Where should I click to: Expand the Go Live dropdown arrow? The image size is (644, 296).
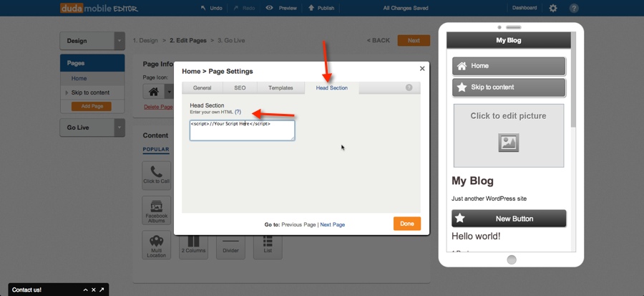click(119, 128)
